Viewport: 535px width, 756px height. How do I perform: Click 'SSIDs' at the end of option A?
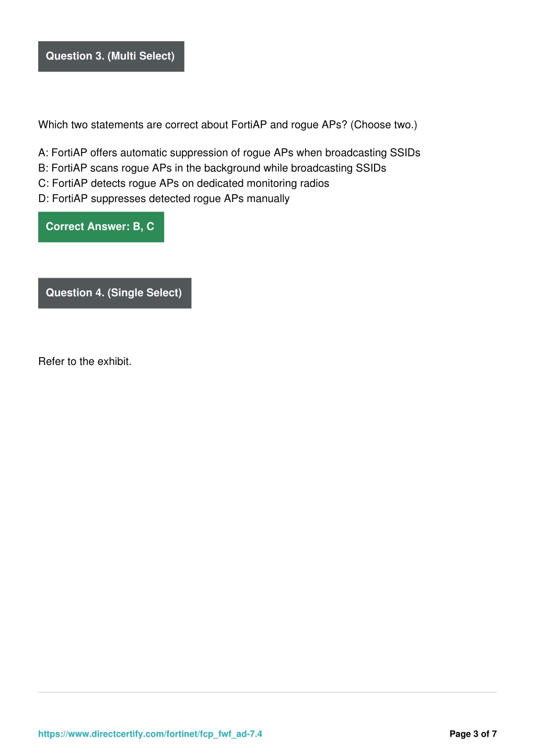(405, 152)
